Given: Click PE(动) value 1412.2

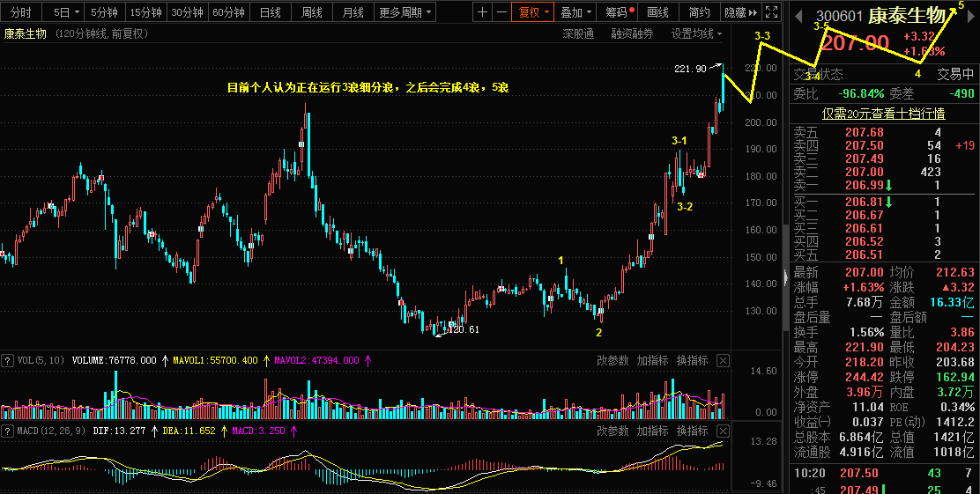Looking at the screenshot, I should click(x=954, y=422).
